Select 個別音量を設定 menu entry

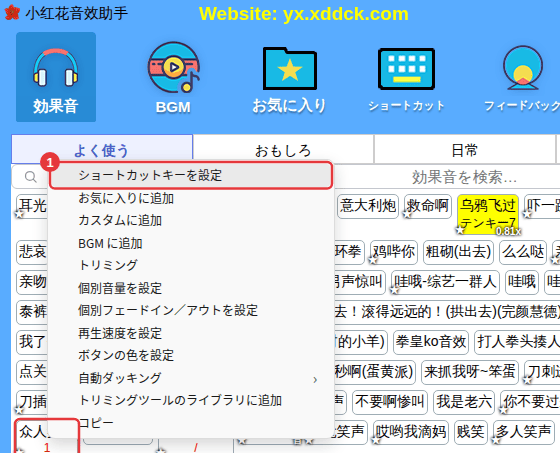point(191,288)
